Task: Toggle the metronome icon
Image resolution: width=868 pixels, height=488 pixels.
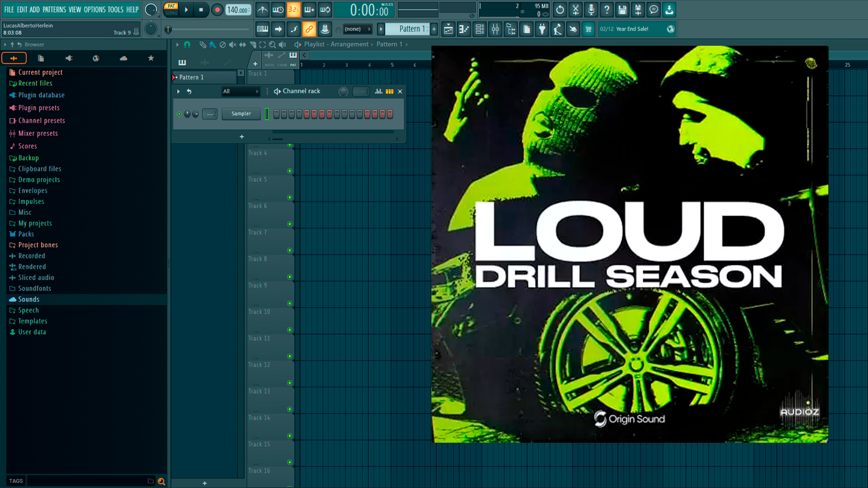Action: tap(262, 10)
